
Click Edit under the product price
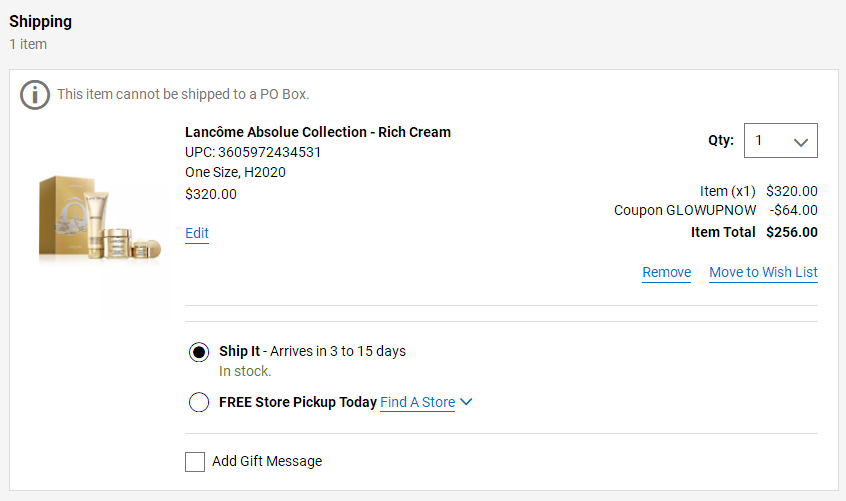197,234
